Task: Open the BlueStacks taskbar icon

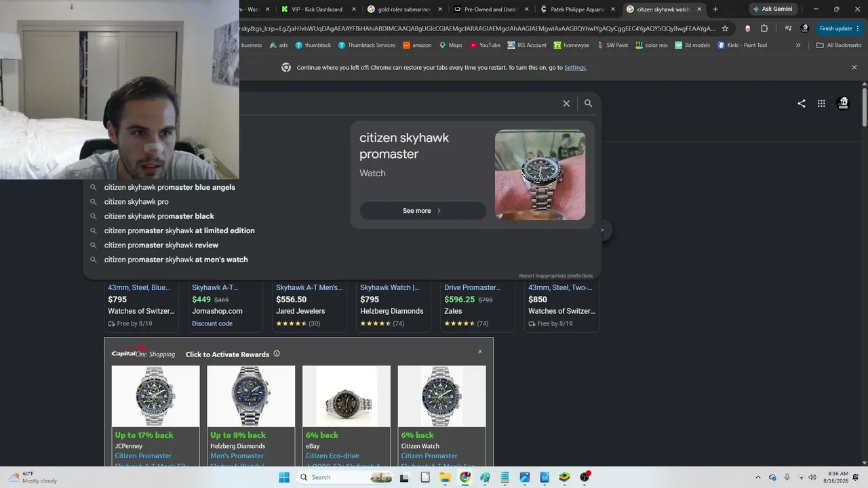Action: click(x=564, y=477)
